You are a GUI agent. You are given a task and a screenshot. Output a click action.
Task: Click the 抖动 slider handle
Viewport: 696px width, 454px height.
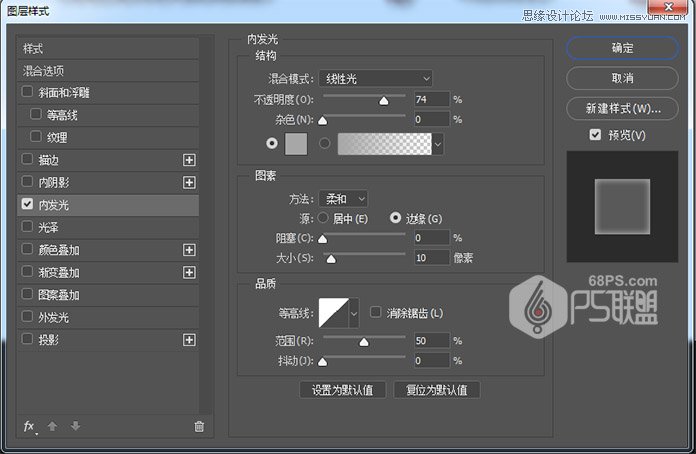click(x=323, y=362)
